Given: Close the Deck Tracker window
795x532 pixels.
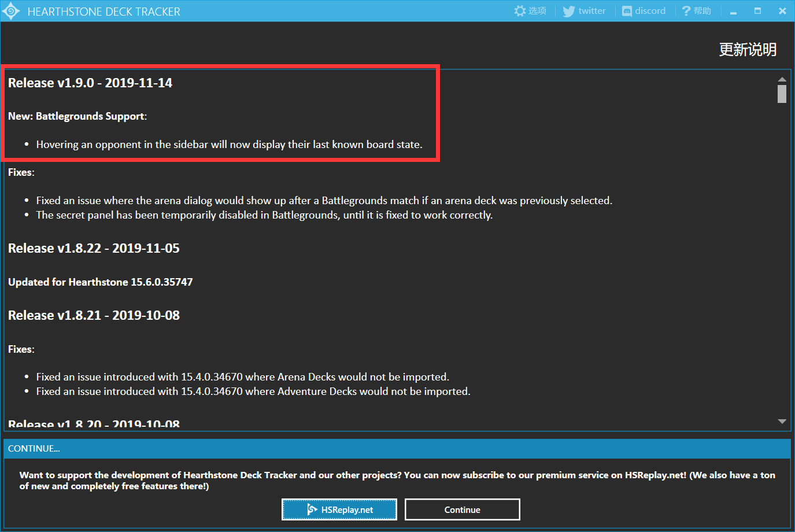Looking at the screenshot, I should coord(782,11).
